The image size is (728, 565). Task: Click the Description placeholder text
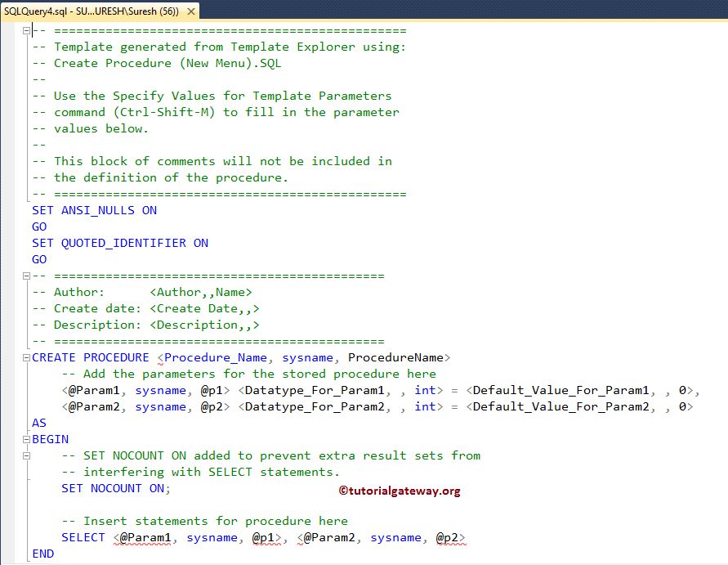pos(204,325)
